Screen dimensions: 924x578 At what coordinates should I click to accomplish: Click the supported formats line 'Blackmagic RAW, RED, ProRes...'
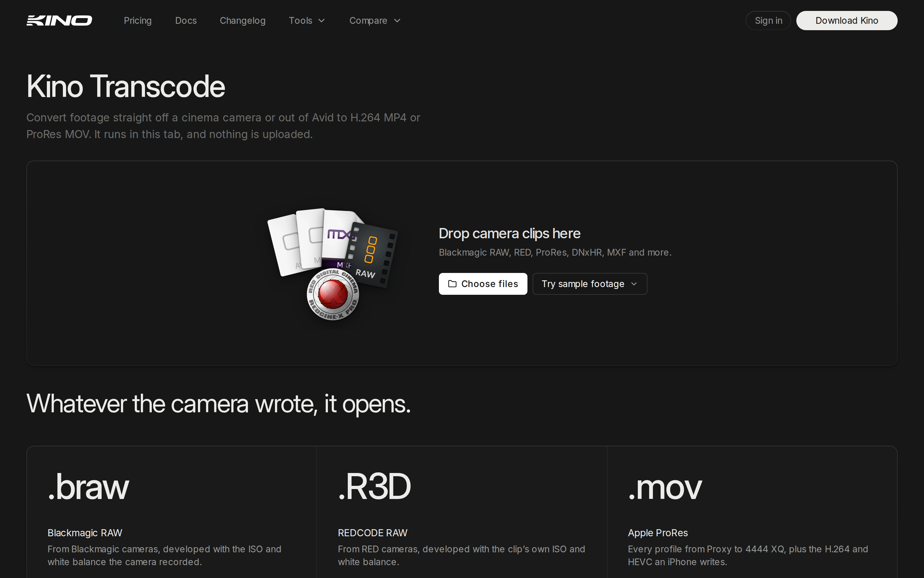[555, 252]
